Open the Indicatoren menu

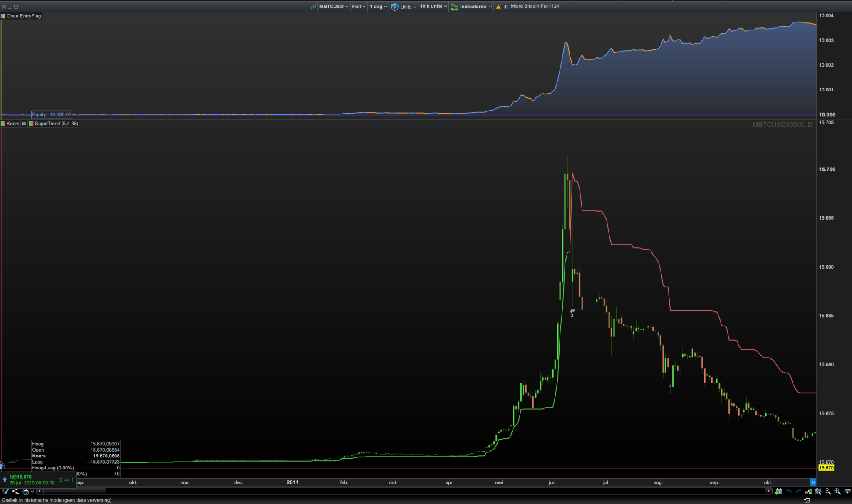pos(472,7)
